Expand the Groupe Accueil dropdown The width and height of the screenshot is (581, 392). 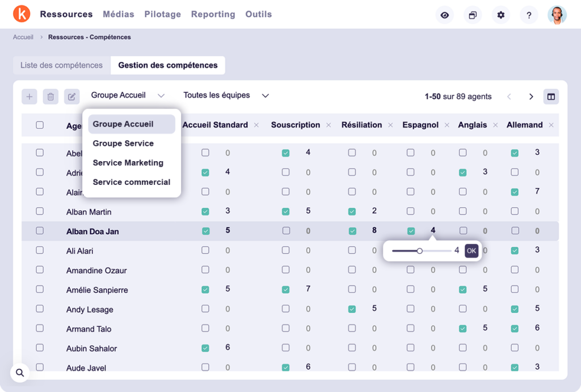(128, 95)
